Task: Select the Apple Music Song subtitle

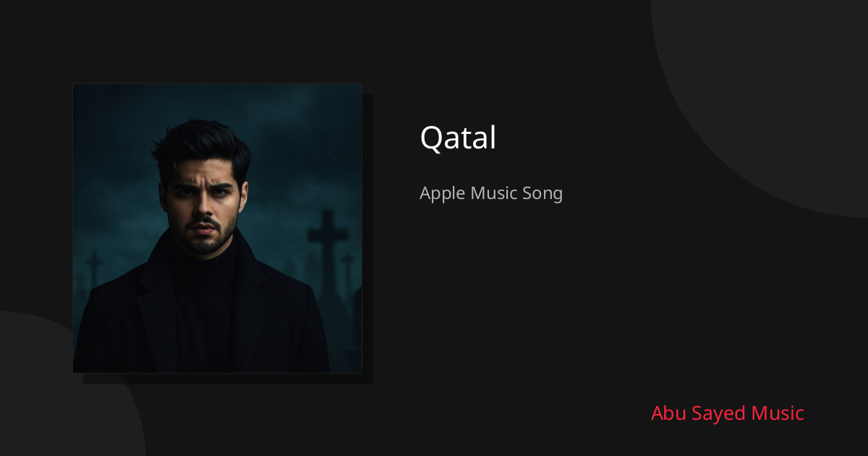Action: point(491,194)
